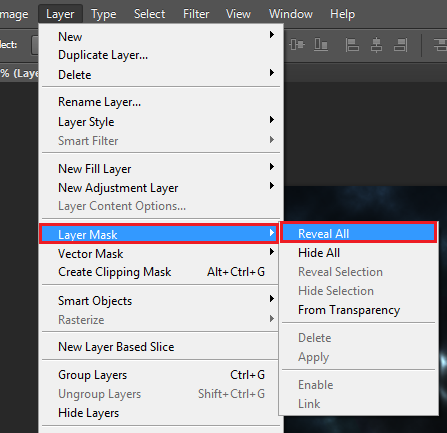Expand the New submenu arrow
This screenshot has height=433, width=447.
click(x=272, y=35)
